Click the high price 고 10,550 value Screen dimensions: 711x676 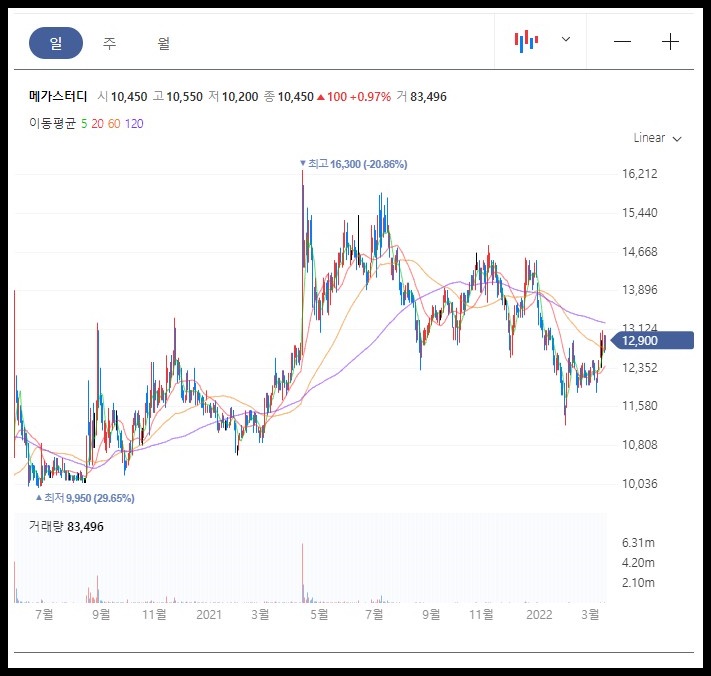[x=178, y=97]
